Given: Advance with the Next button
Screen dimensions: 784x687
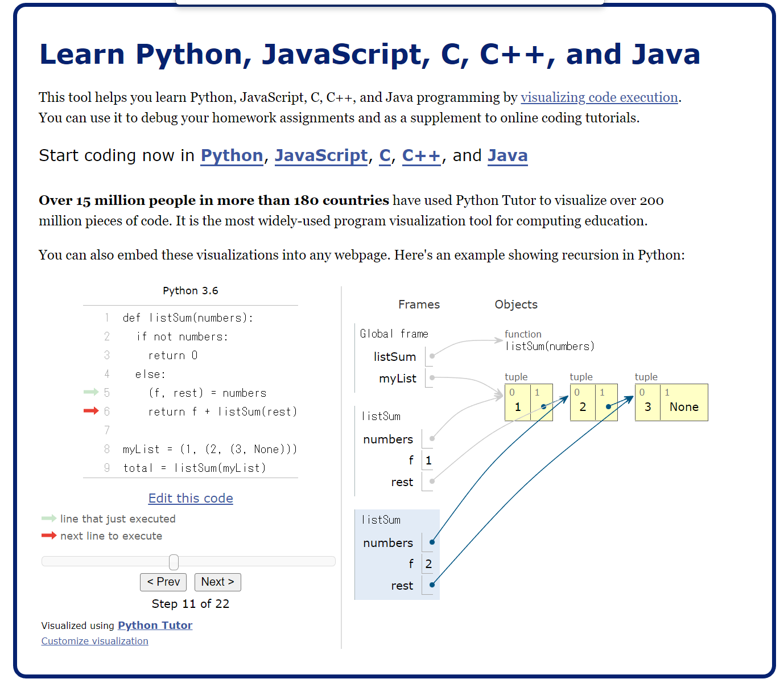Looking at the screenshot, I should 217,582.
